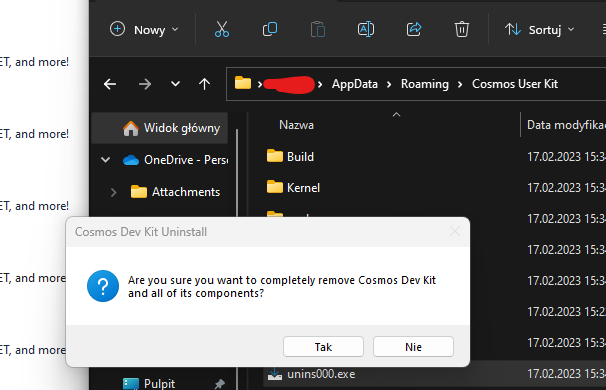The image size is (606, 390).
Task: Open the Sortuj sort dropdown
Action: [x=540, y=30]
